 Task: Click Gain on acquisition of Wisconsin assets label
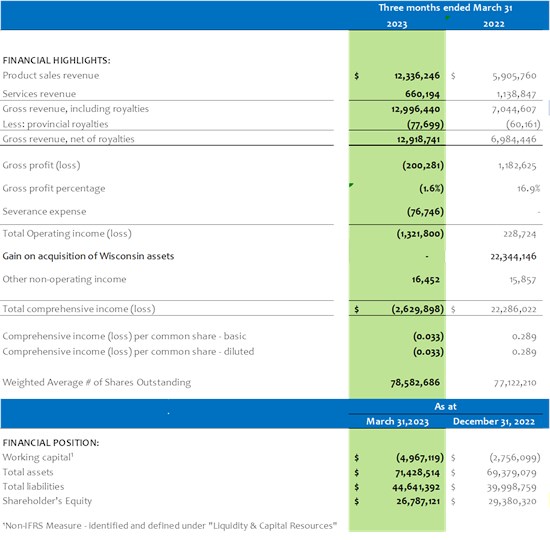pos(88,256)
